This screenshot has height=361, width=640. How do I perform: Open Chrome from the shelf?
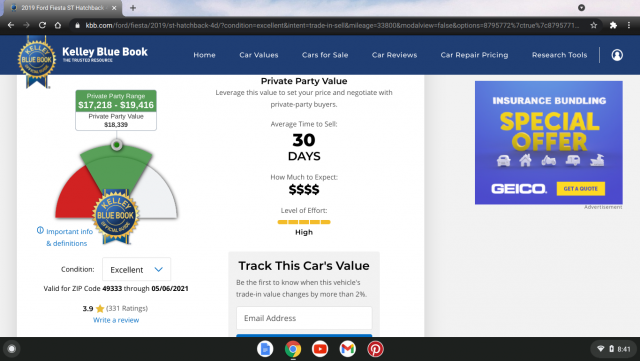tap(293, 349)
